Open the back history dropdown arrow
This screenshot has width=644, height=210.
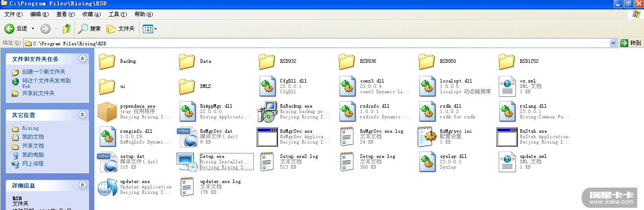point(33,29)
